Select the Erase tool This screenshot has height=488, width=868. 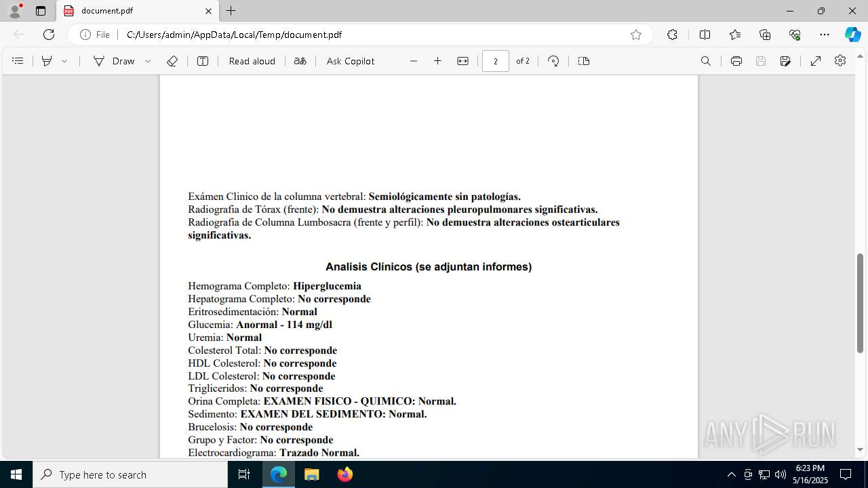pyautogui.click(x=172, y=61)
